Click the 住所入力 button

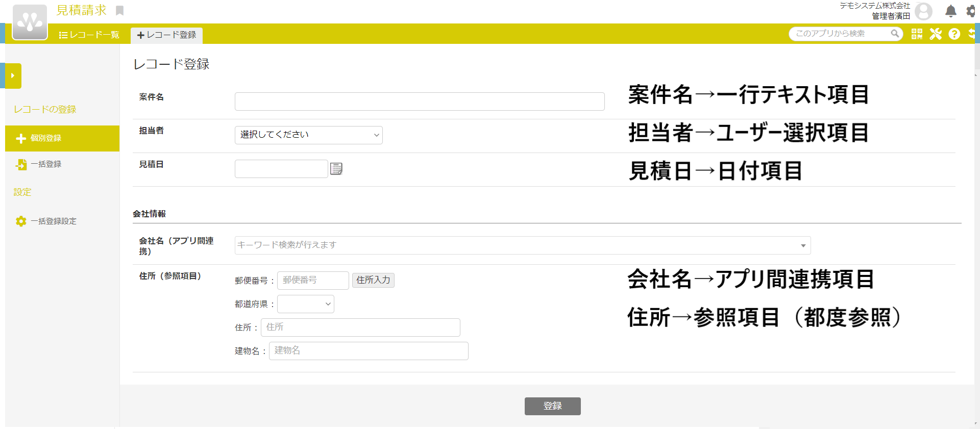pos(373,280)
